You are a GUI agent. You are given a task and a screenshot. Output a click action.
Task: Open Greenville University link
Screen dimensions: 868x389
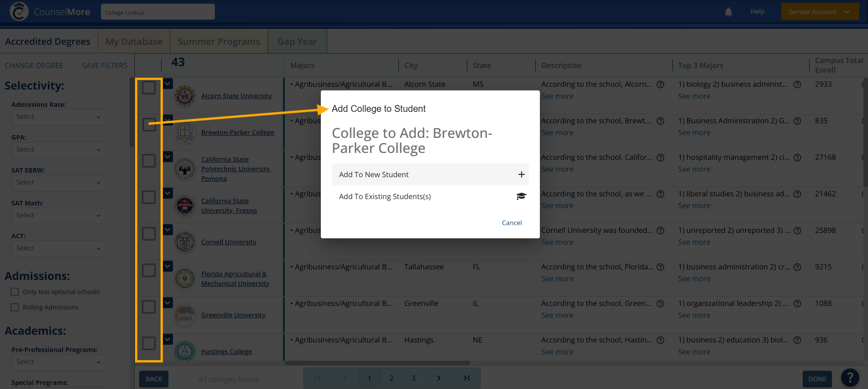click(x=233, y=315)
